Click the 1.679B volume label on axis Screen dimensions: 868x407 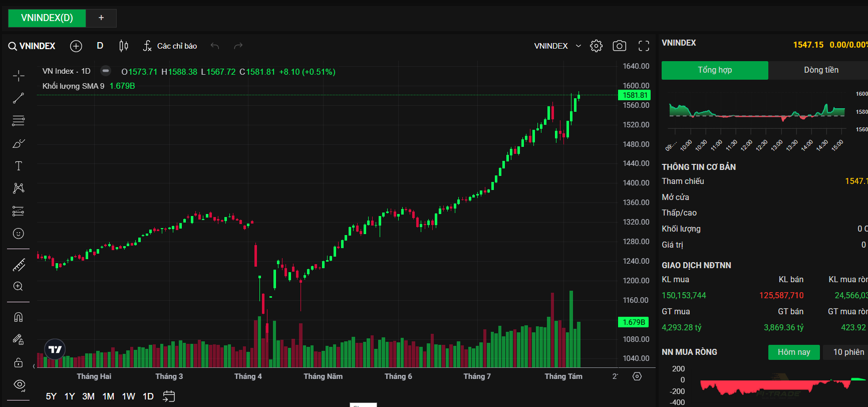click(634, 322)
